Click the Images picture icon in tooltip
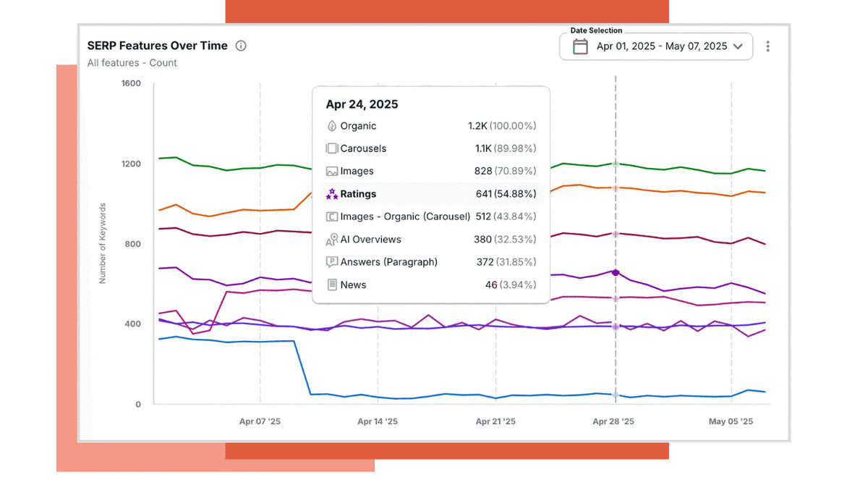 [x=332, y=172]
